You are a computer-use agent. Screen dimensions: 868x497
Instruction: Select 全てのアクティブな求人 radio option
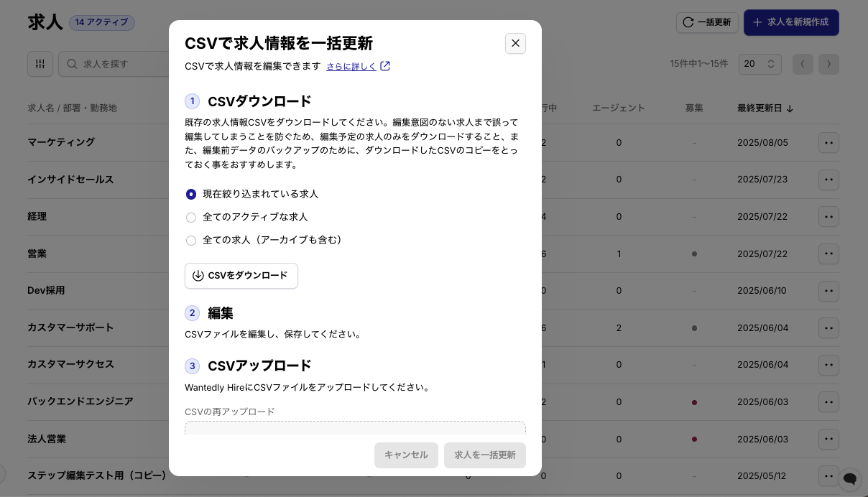pyautogui.click(x=191, y=217)
